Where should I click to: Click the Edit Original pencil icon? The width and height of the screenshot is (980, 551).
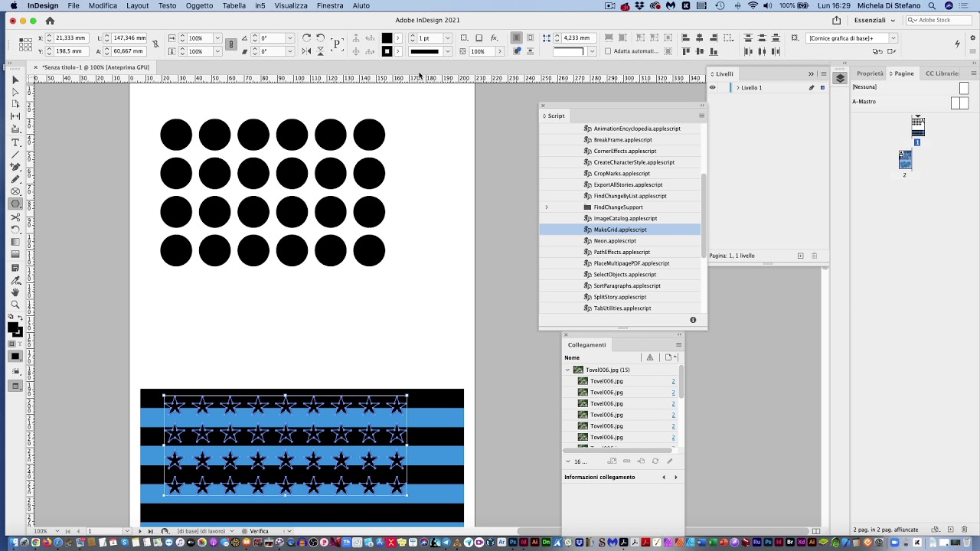coord(670,461)
